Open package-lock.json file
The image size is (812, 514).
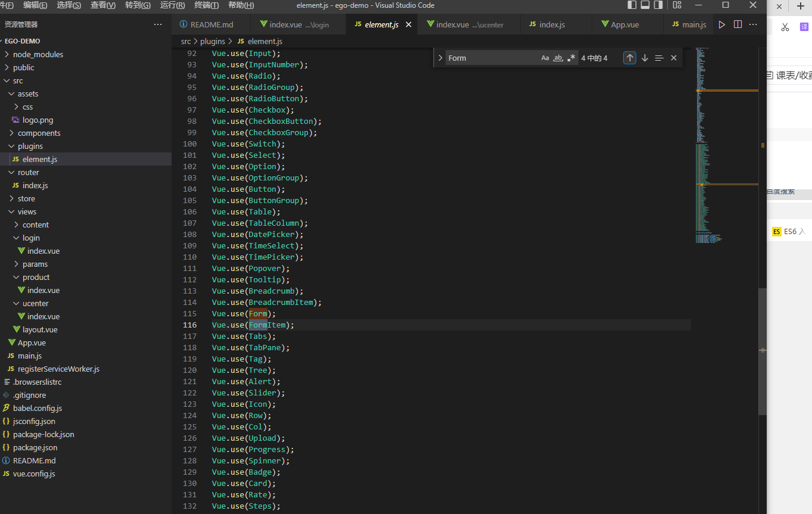(x=86, y=434)
